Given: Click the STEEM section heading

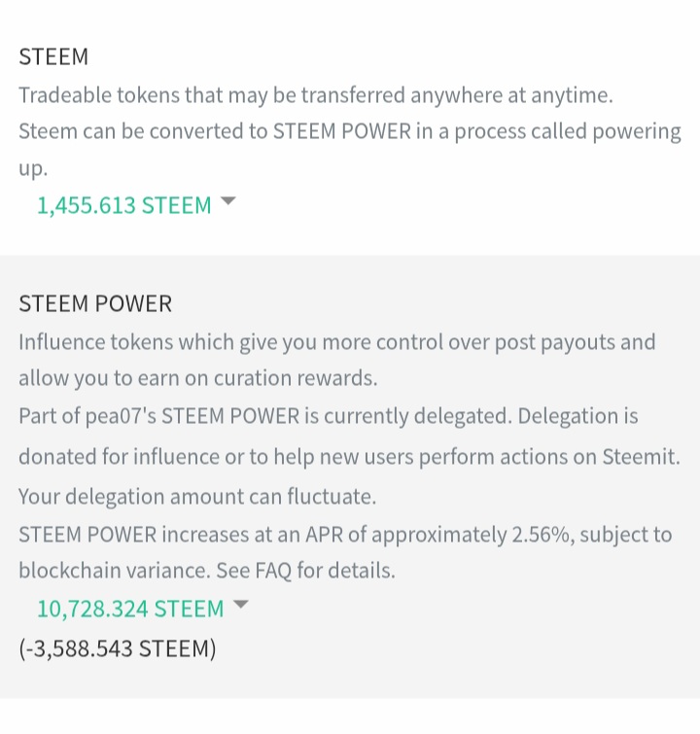Looking at the screenshot, I should 53,56.
